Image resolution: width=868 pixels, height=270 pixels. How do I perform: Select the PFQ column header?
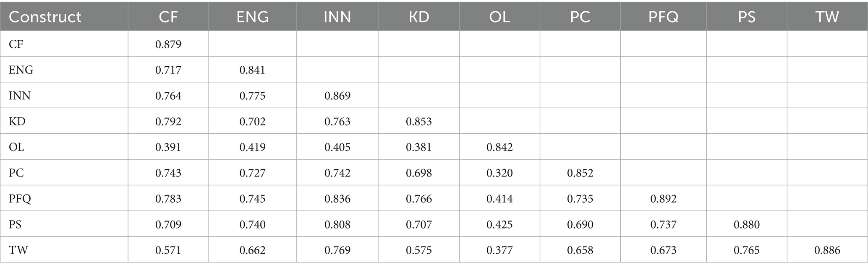(663, 17)
